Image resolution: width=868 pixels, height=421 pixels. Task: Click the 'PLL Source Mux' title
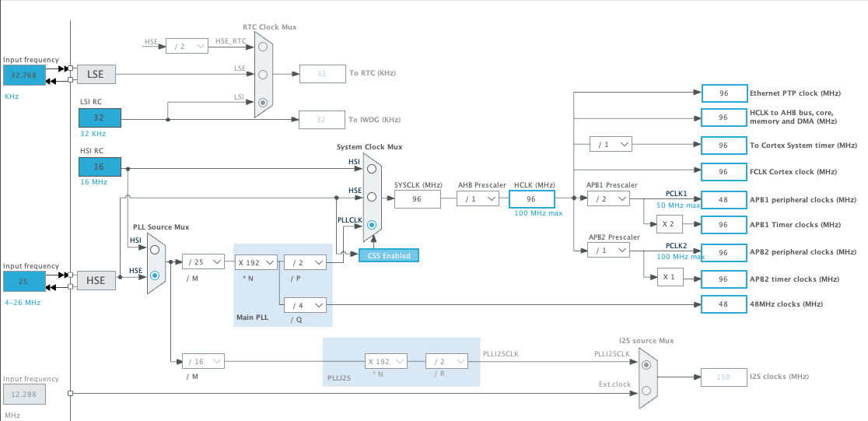(161, 227)
